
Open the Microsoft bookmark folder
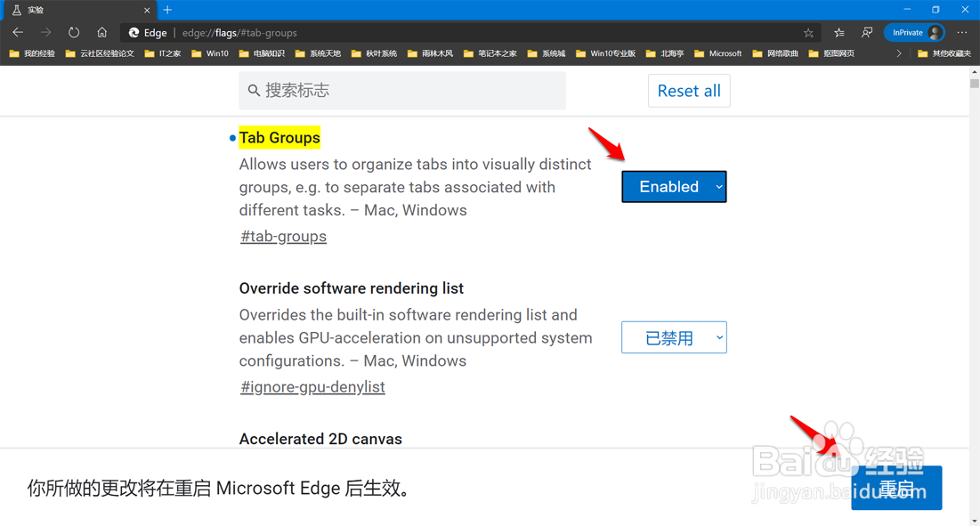[718, 53]
